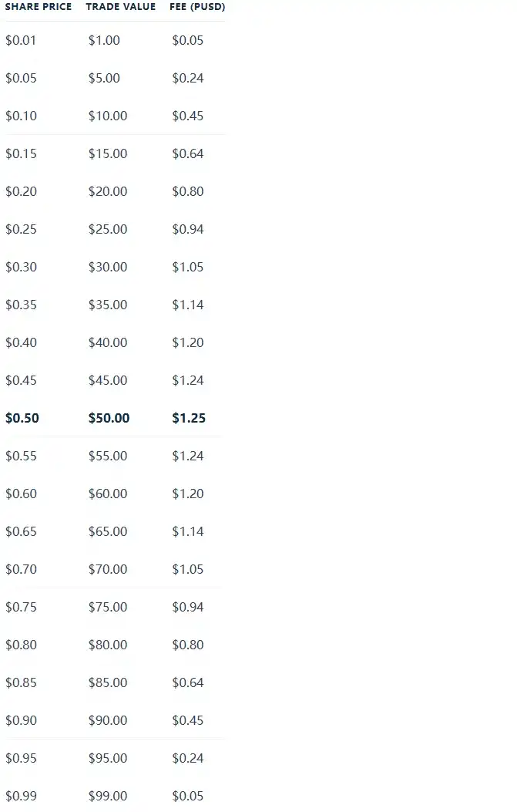Select the $0.01 share price cell
This screenshot has width=517, height=812.
[21, 40]
